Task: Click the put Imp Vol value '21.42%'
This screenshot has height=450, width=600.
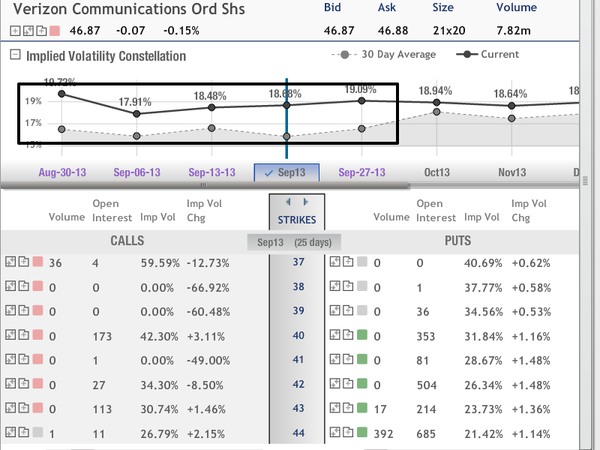Action: coord(483,434)
